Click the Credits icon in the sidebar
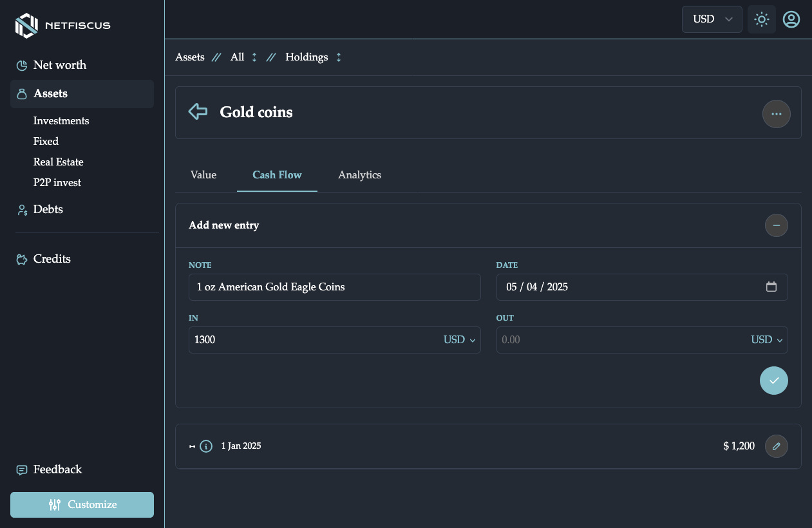The image size is (812, 528). [22, 259]
